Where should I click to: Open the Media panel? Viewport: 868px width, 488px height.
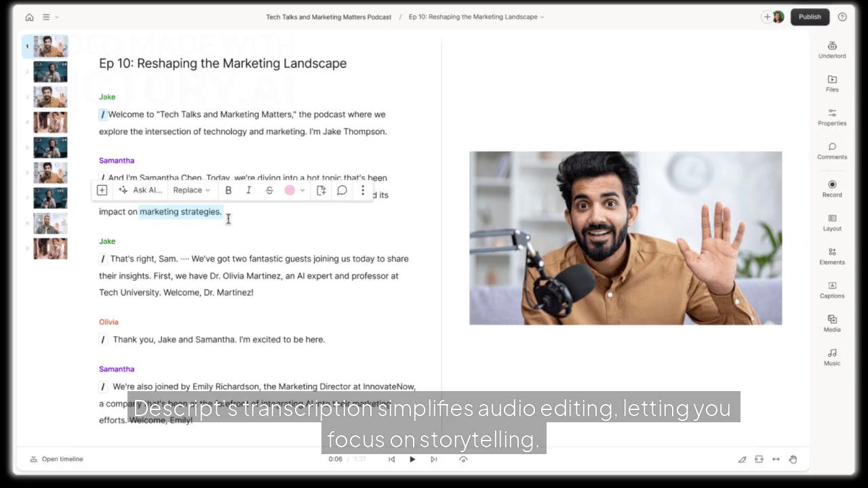(832, 324)
